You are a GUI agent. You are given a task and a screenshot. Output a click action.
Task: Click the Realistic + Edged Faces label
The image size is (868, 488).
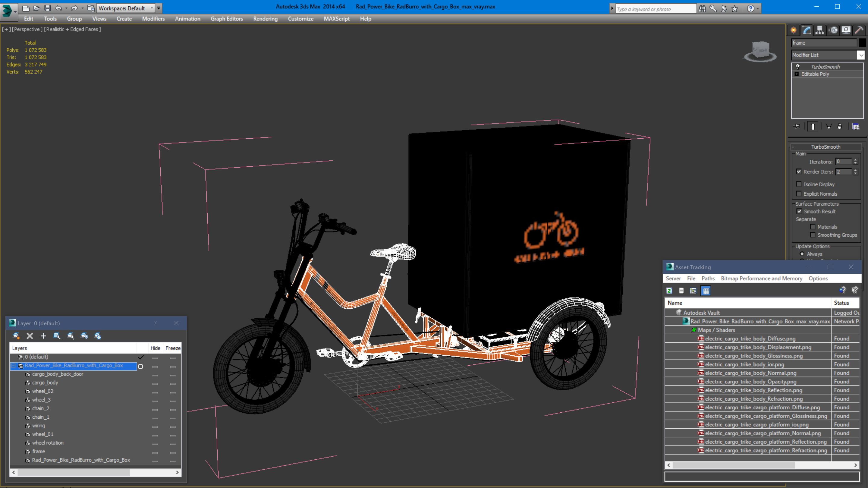(x=72, y=29)
